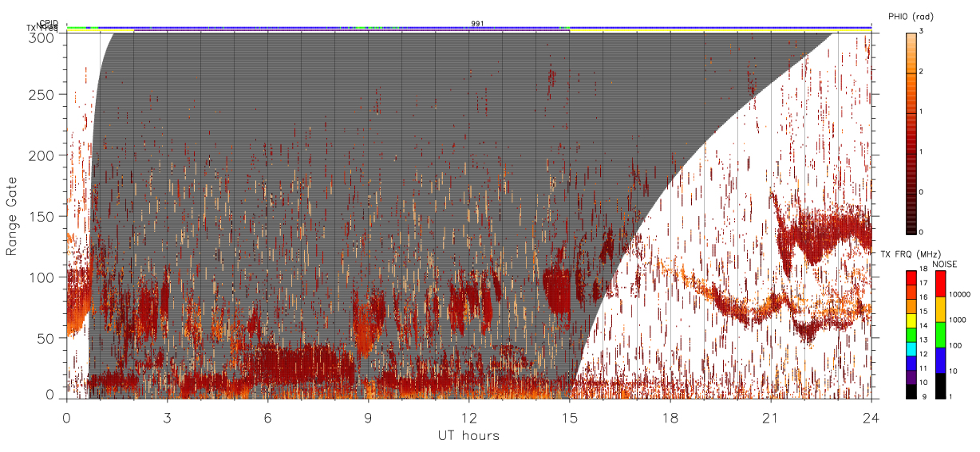
Task: Click the blue NOISE swatch 10–100
Action: [941, 360]
